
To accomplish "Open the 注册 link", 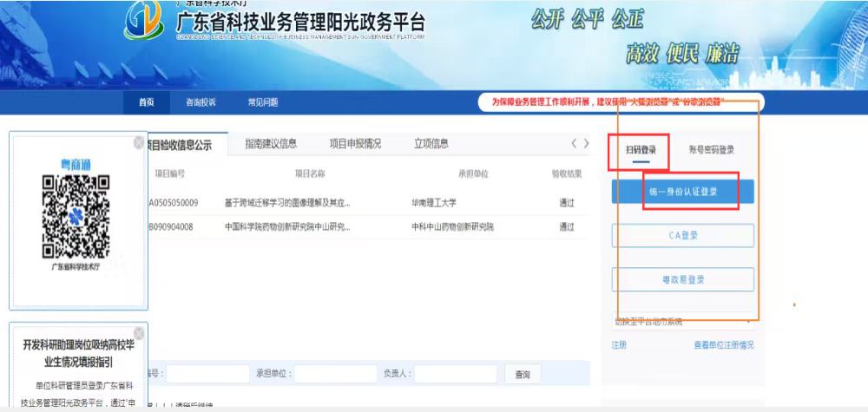I will point(619,345).
